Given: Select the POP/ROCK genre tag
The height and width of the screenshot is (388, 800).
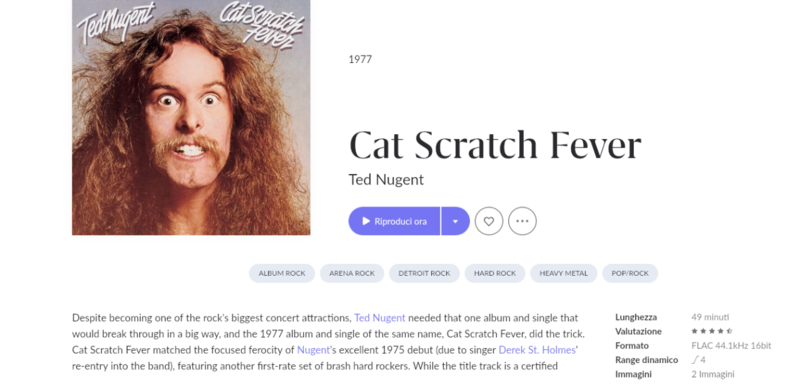Looking at the screenshot, I should point(630,273).
